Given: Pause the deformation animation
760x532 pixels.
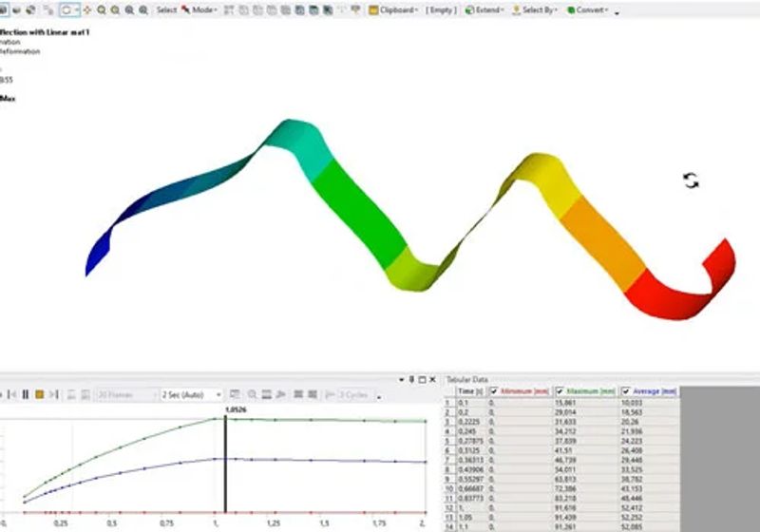Looking at the screenshot, I should point(26,394).
